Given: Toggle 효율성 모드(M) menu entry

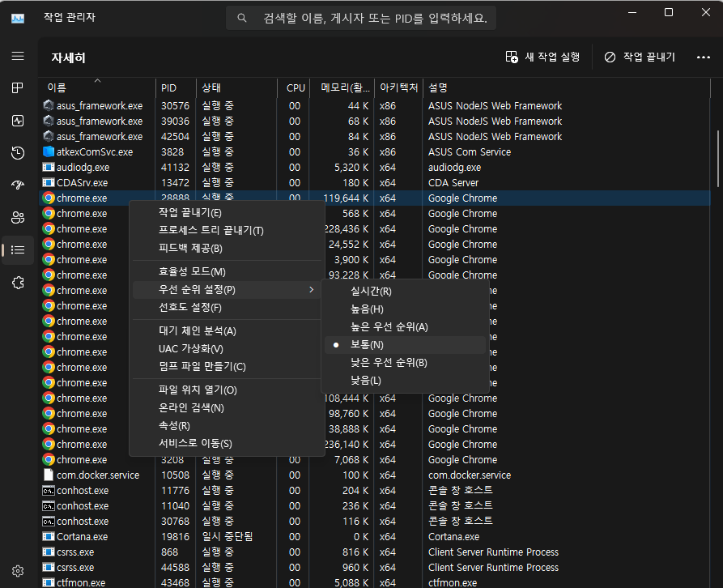Looking at the screenshot, I should [227, 271].
